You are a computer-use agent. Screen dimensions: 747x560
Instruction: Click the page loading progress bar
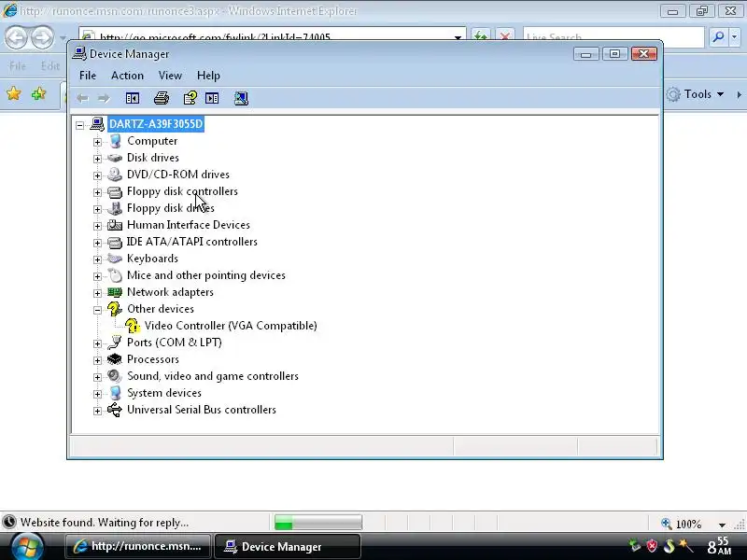[318, 523]
